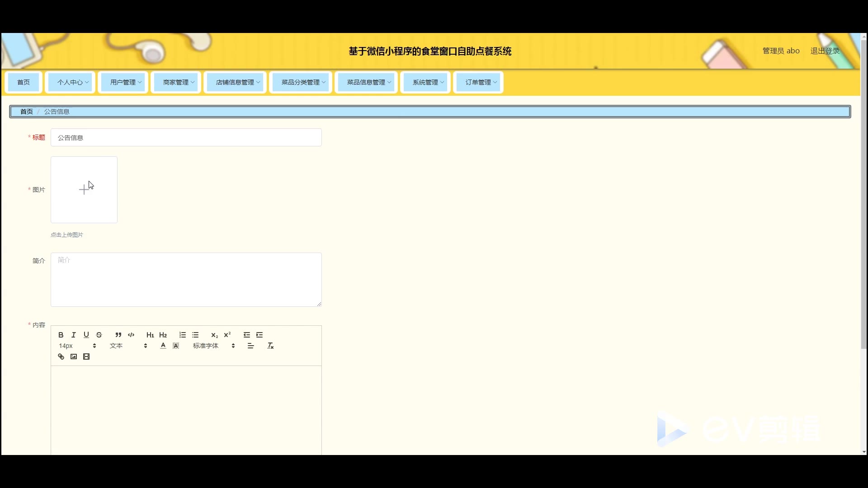This screenshot has height=488, width=868.
Task: Toggle italic text formatting
Action: (74, 335)
